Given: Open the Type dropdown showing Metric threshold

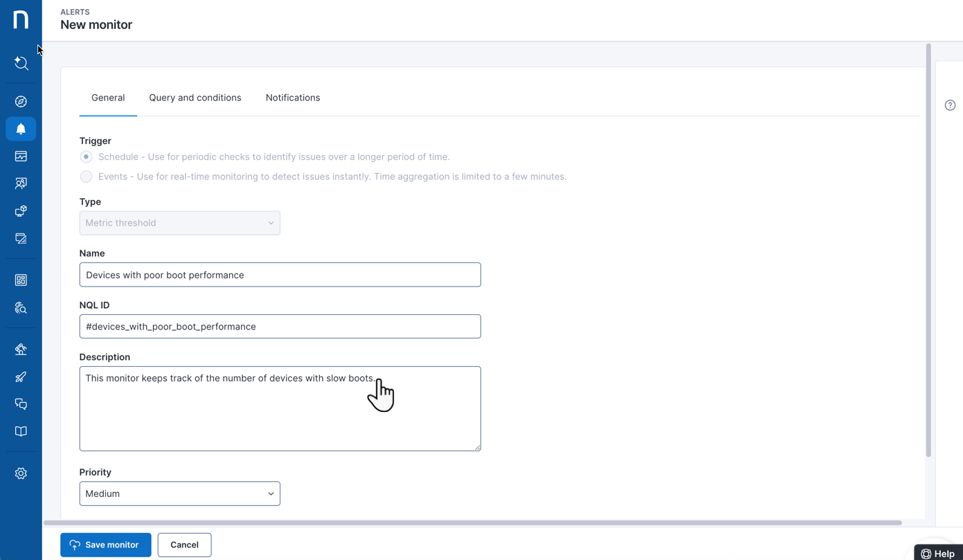Looking at the screenshot, I should tap(179, 223).
